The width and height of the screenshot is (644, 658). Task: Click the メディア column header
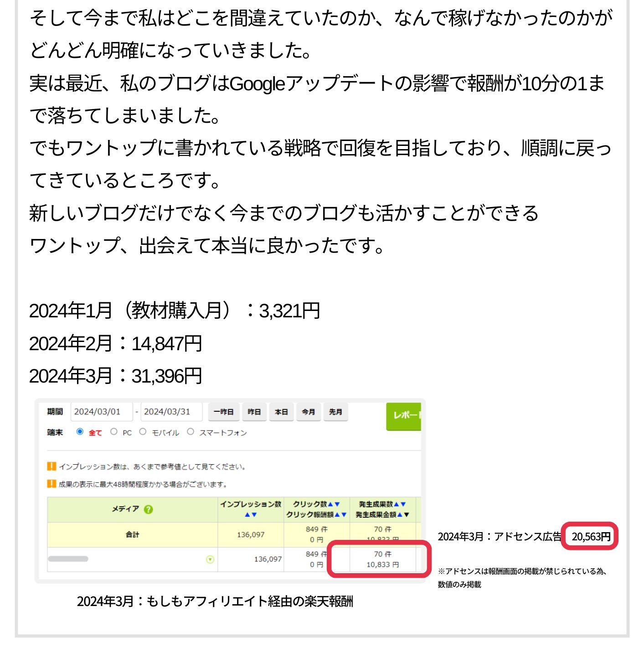pyautogui.click(x=132, y=510)
